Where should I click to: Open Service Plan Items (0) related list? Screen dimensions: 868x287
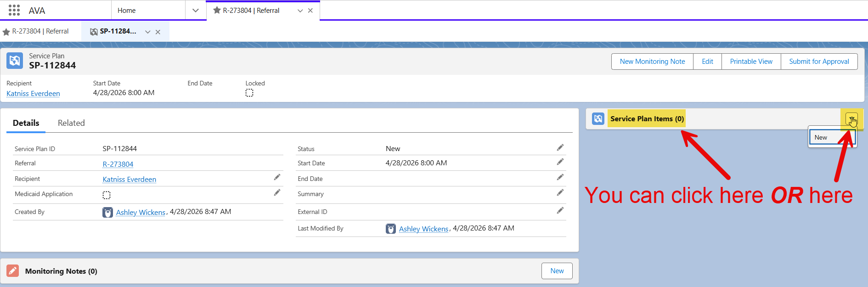647,119
